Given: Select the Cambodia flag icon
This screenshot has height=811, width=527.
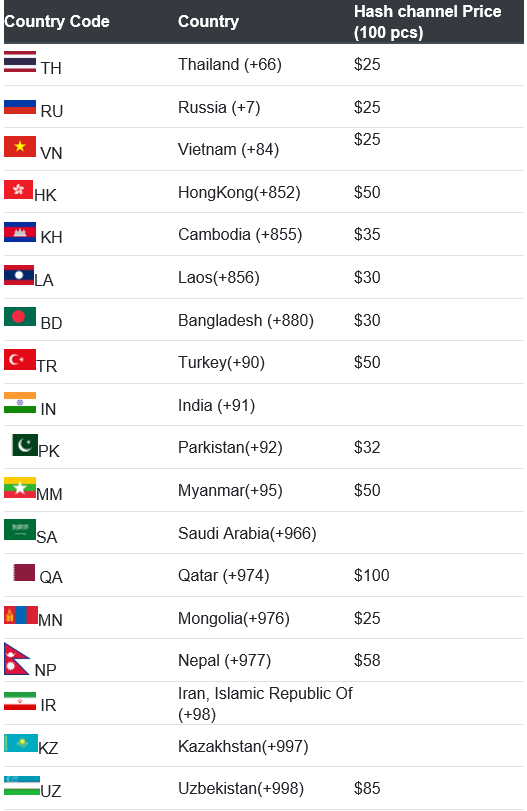Looking at the screenshot, I should coord(20,232).
